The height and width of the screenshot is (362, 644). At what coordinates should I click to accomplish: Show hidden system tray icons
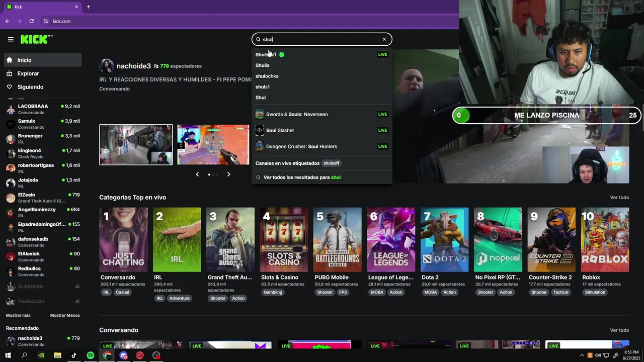[x=582, y=355]
